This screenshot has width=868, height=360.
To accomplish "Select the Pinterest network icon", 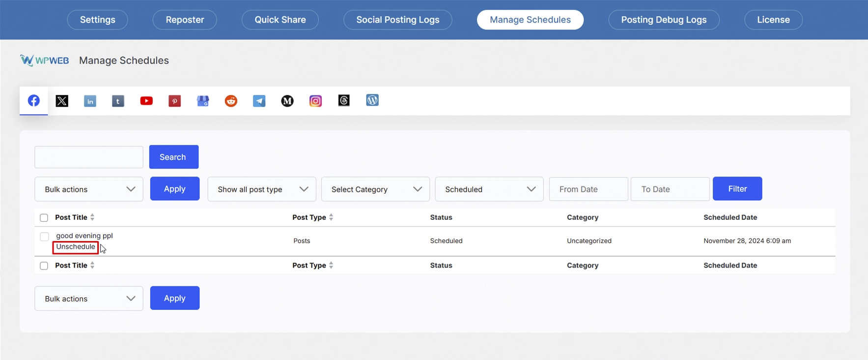I will [x=175, y=101].
